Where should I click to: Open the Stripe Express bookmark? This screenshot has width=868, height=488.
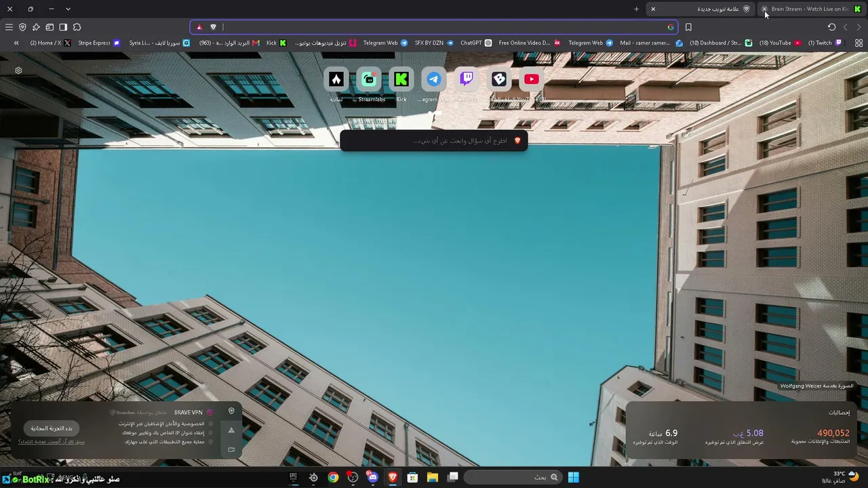(x=99, y=43)
